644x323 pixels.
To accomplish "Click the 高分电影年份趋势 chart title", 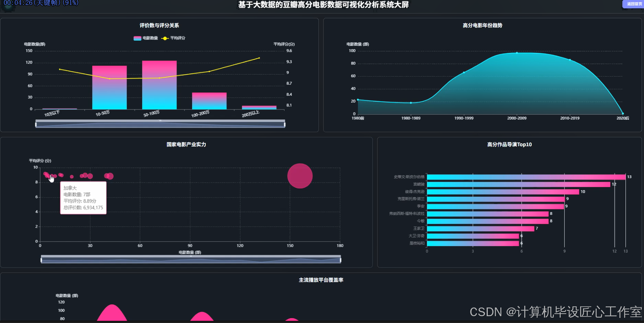I will pyautogui.click(x=482, y=25).
